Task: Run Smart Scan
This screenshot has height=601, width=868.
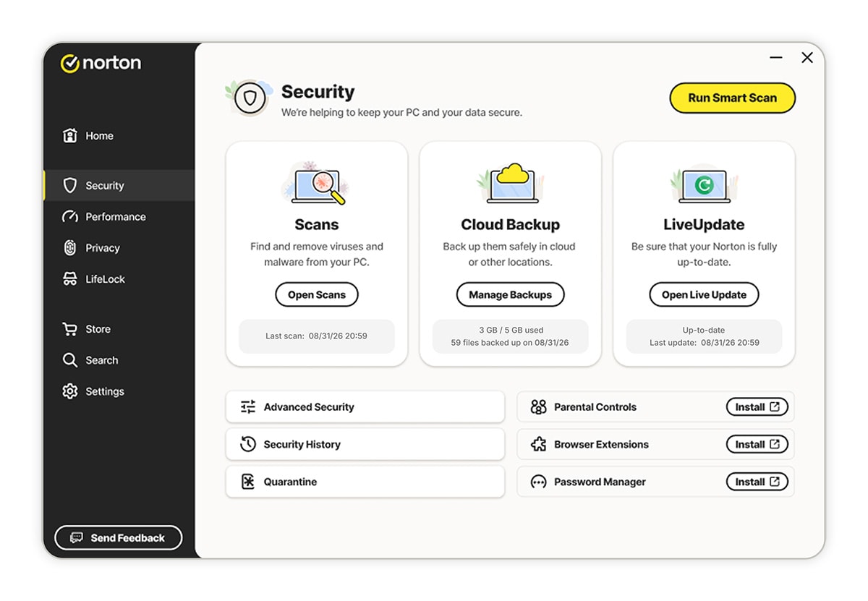Action: pyautogui.click(x=732, y=98)
